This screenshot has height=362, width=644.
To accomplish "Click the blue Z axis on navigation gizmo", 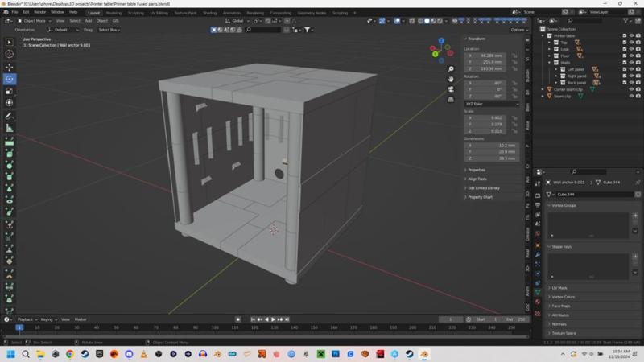I will [x=441, y=41].
